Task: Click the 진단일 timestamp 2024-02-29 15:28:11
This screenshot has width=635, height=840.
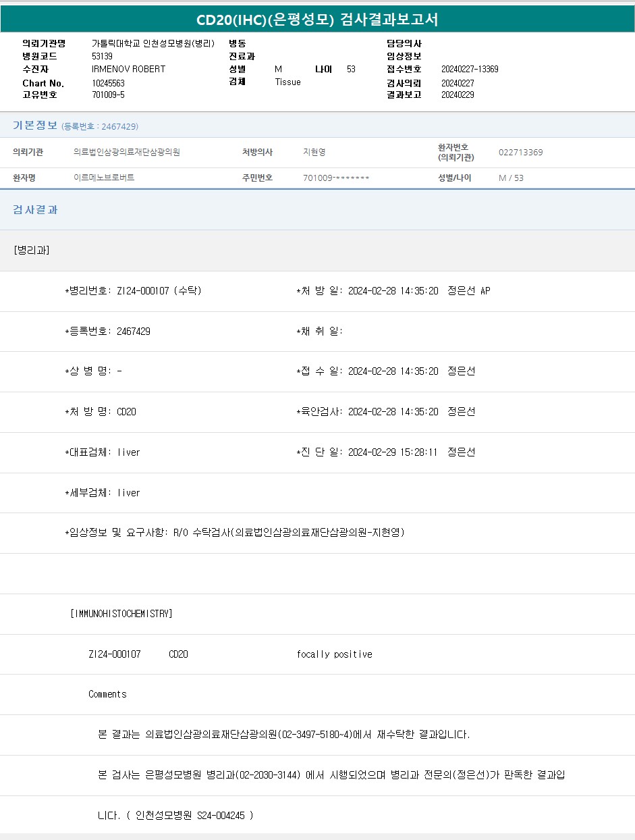Action: [x=393, y=452]
